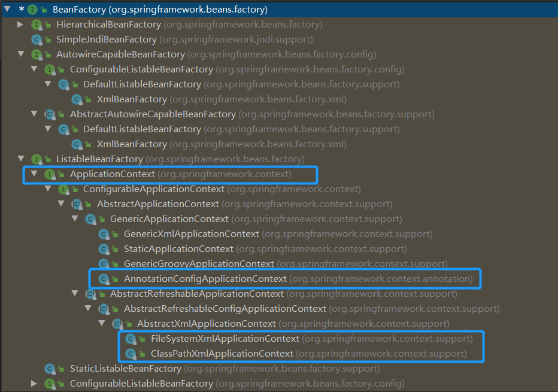
Task: Collapse DefaultListableBeanFactory under AbstractAutowireCapableBeanFactory
Action: [48, 129]
